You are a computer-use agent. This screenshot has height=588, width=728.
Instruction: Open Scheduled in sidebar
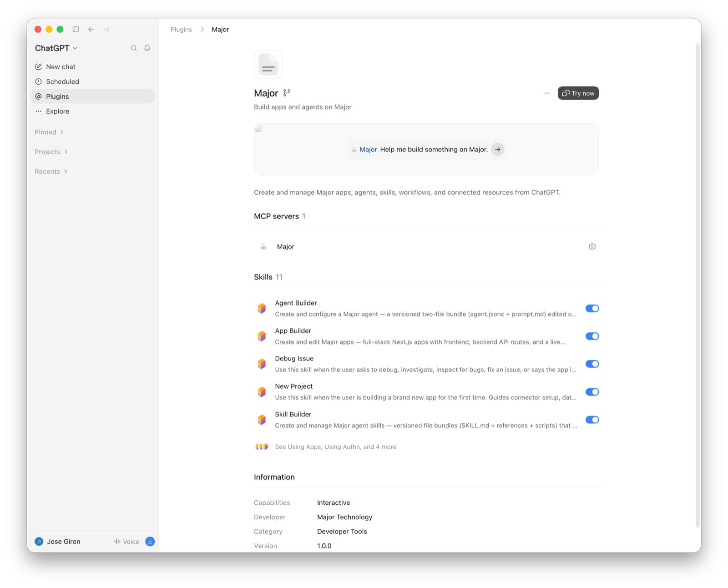coord(93,81)
